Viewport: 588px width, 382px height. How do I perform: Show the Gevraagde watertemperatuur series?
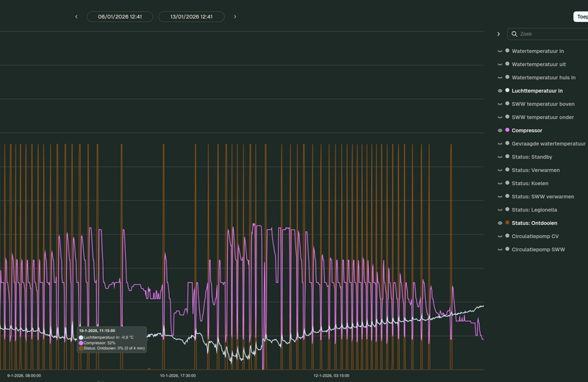pos(500,143)
